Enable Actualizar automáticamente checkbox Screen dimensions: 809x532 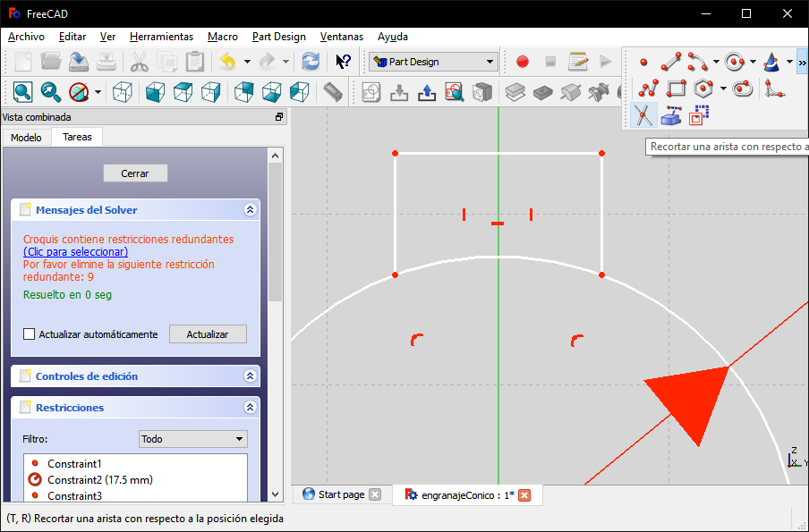coord(30,334)
